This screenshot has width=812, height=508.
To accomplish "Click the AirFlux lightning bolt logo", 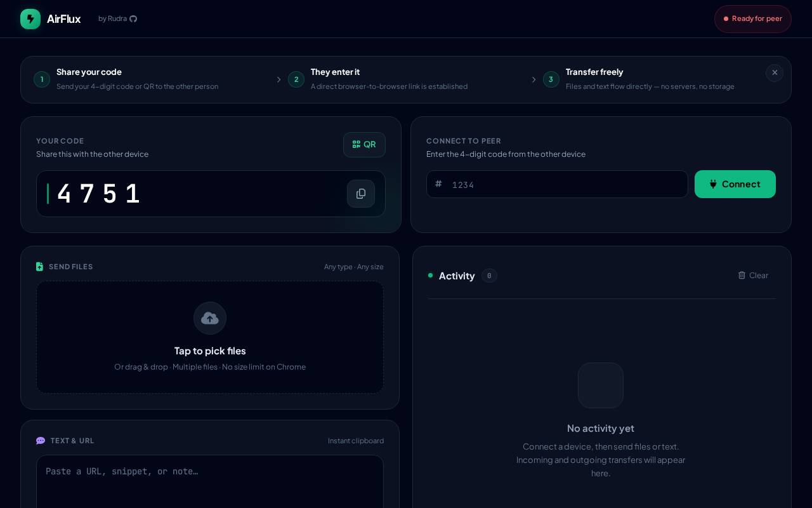I will (x=30, y=19).
